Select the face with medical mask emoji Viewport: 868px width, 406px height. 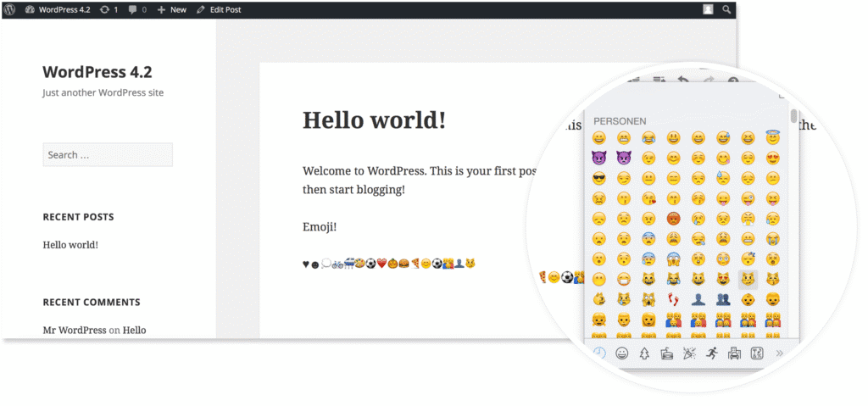pos(624,279)
